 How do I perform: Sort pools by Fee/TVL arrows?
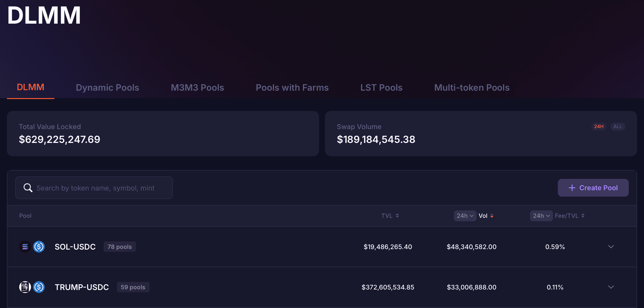[x=583, y=216]
